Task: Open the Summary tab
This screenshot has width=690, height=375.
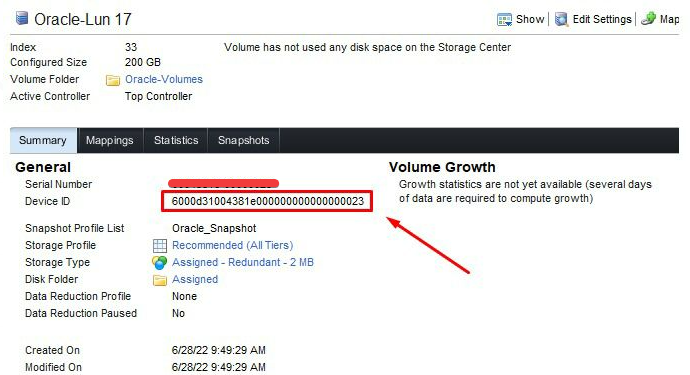Action: click(43, 140)
